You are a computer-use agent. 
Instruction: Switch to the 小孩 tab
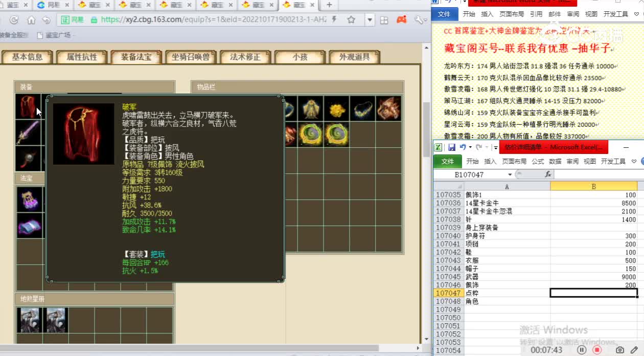(x=300, y=57)
